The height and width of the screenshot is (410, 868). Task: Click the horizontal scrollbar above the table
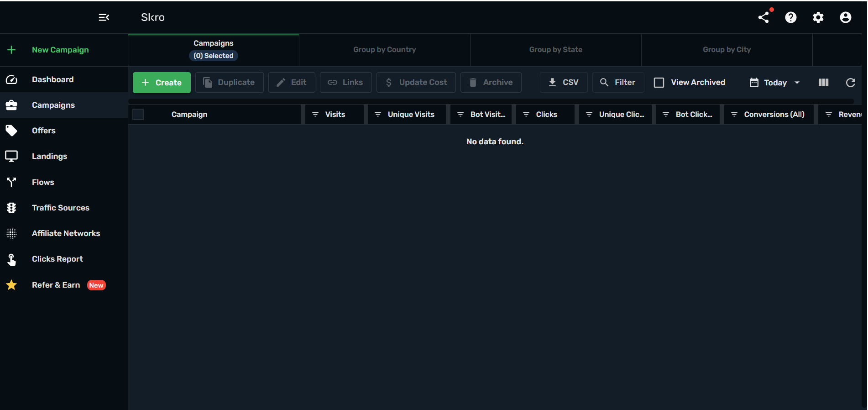pyautogui.click(x=491, y=101)
